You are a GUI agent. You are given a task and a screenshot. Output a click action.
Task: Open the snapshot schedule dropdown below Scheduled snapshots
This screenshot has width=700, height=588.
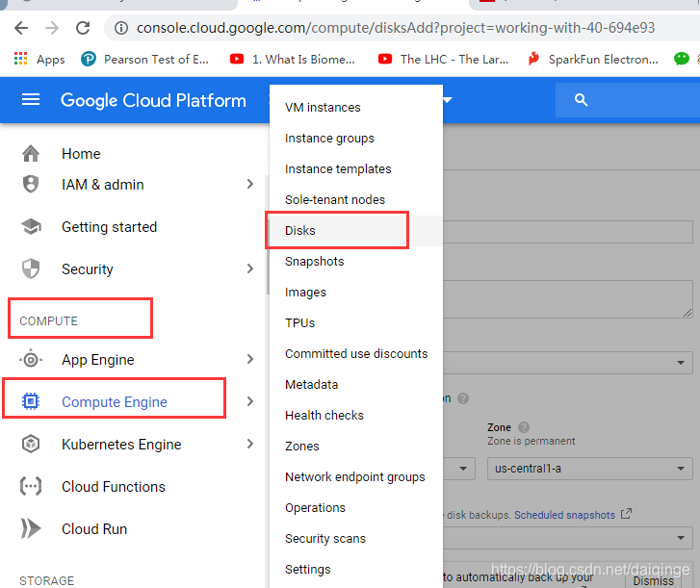coord(568,538)
